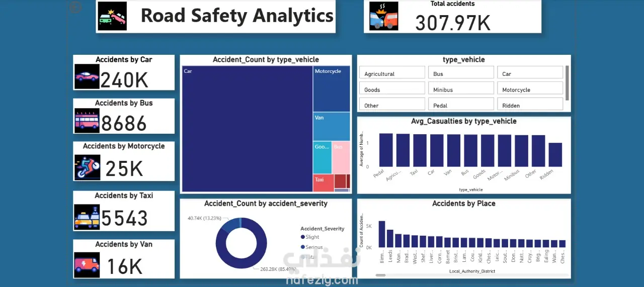The height and width of the screenshot is (287, 644).
Task: Click the car icon in Accidents by Car
Action: point(87,76)
